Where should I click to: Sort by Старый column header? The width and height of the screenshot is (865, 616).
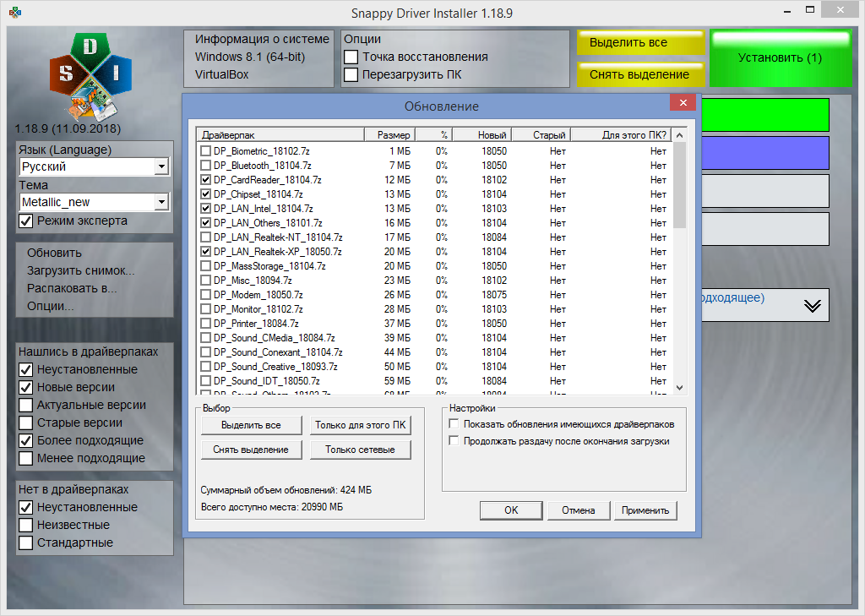(541, 134)
